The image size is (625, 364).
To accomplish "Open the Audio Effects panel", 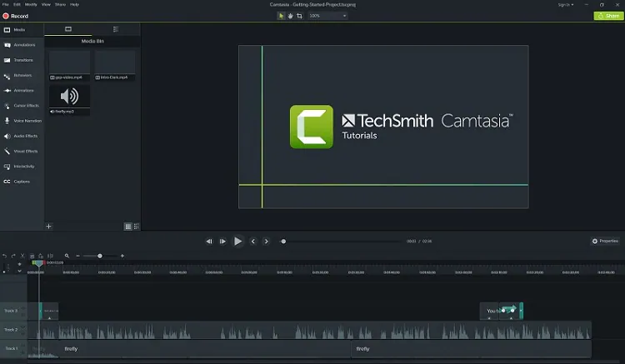I will 22,136.
